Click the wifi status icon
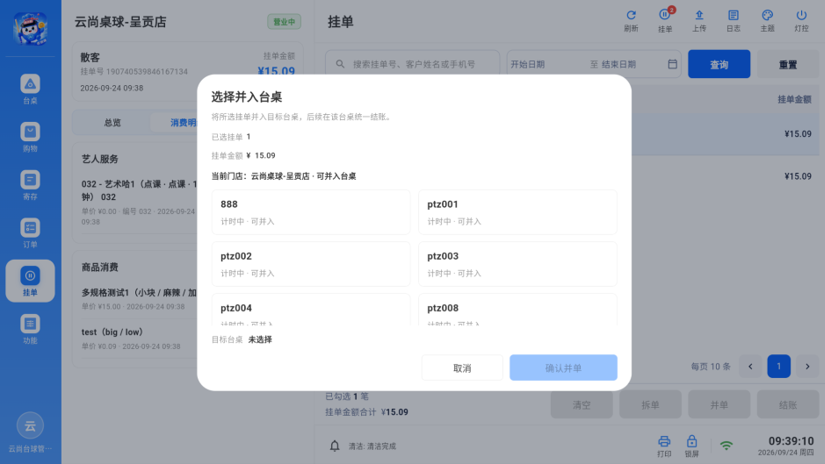This screenshot has width=825, height=464. coord(726,446)
